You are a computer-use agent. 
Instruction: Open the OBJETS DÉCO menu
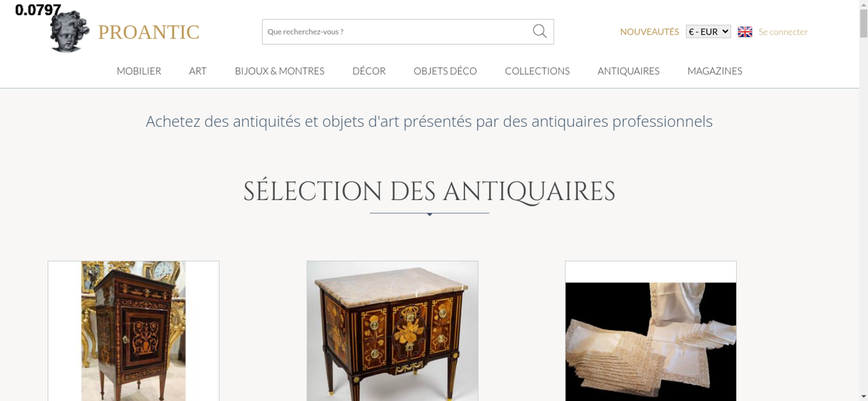click(445, 71)
